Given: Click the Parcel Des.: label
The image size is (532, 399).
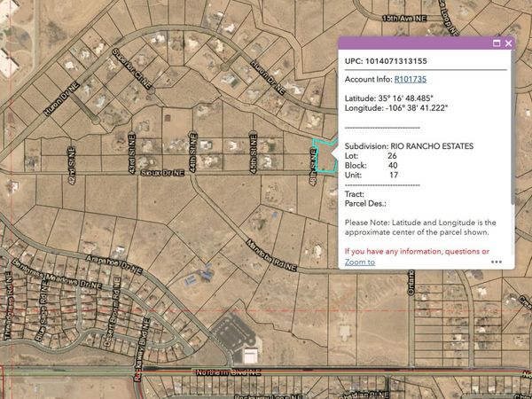Looking at the screenshot, I should [365, 204].
